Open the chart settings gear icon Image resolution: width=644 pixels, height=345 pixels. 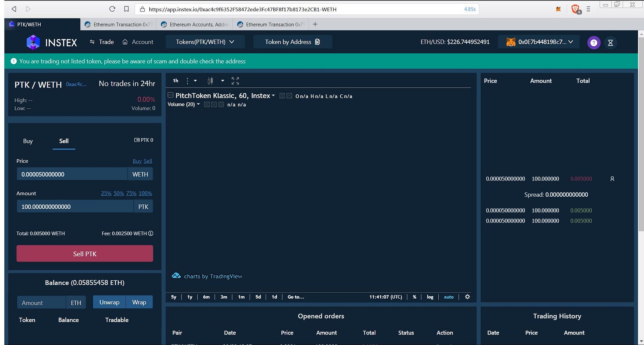point(467,297)
